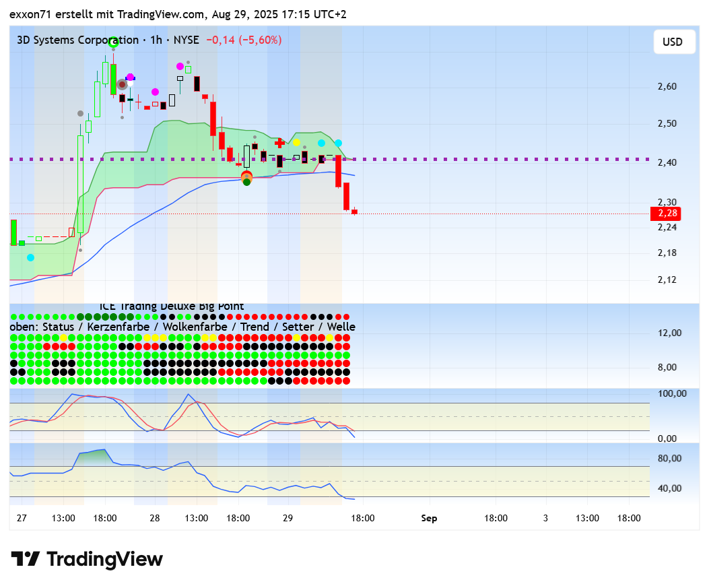709x588 pixels.
Task: Click the red plus signal marker
Action: coord(279,143)
